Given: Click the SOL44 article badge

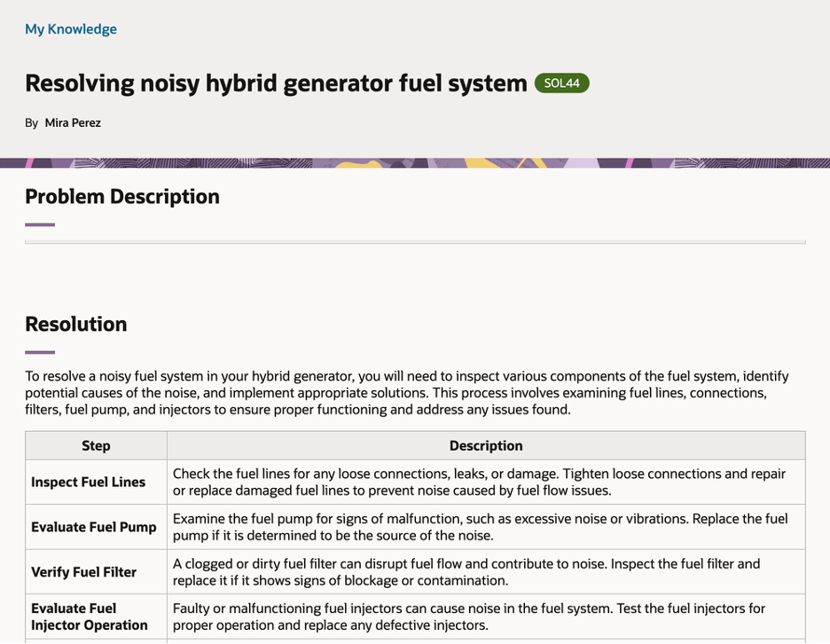Looking at the screenshot, I should tap(561, 83).
